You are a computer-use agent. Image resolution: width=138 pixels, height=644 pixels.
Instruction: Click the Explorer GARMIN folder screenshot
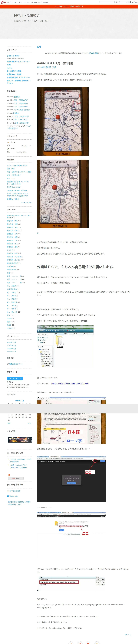65,346
